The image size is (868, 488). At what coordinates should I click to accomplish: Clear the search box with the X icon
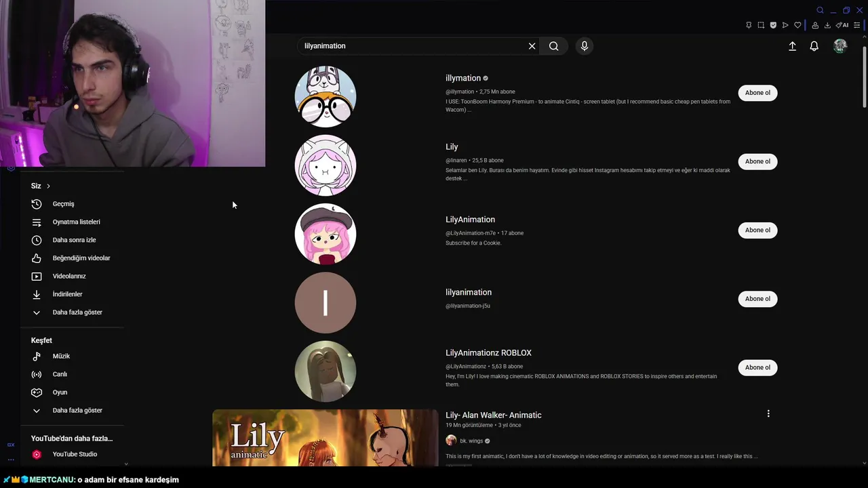click(532, 46)
